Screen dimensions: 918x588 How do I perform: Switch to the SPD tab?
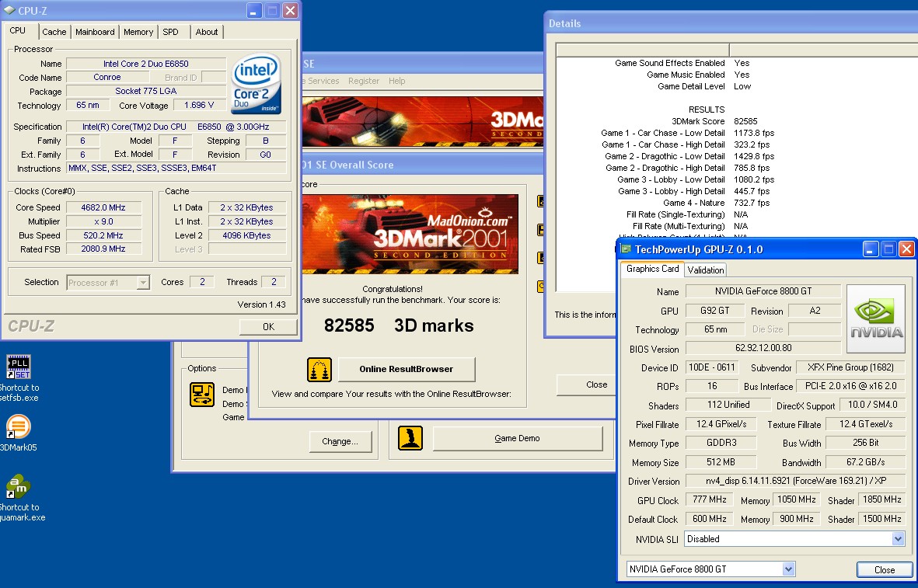(x=170, y=32)
